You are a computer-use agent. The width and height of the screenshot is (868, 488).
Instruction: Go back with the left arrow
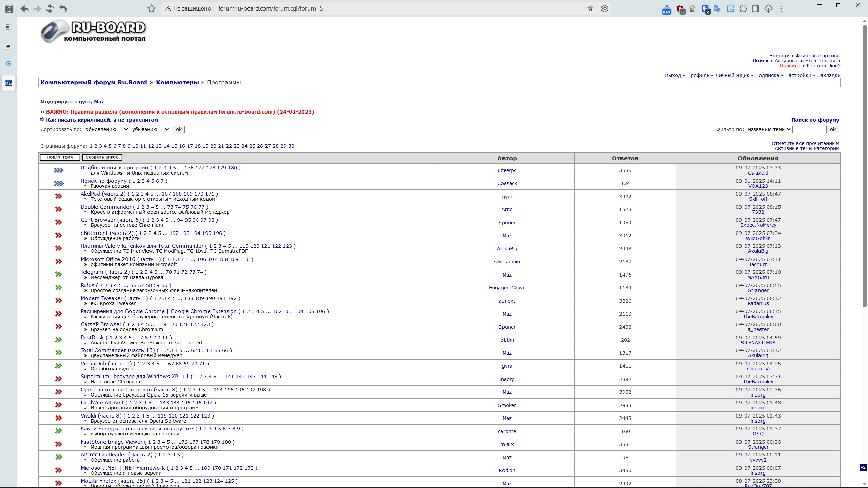click(24, 9)
